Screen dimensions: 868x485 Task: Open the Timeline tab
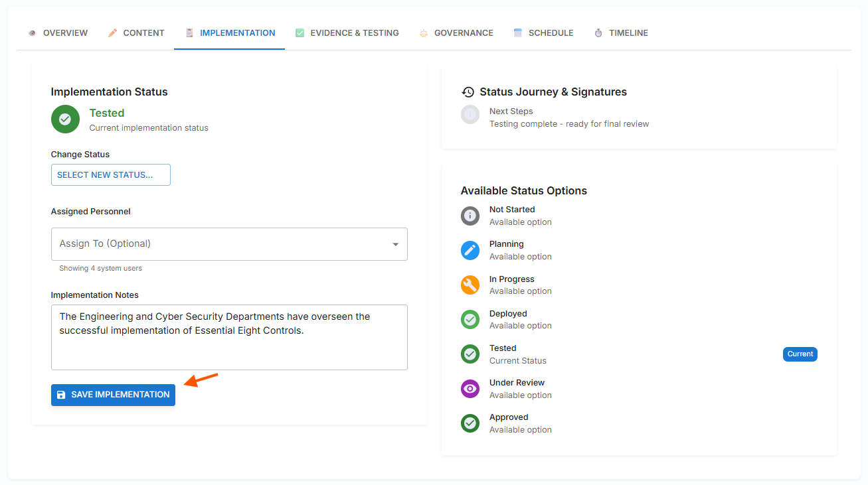pos(621,33)
